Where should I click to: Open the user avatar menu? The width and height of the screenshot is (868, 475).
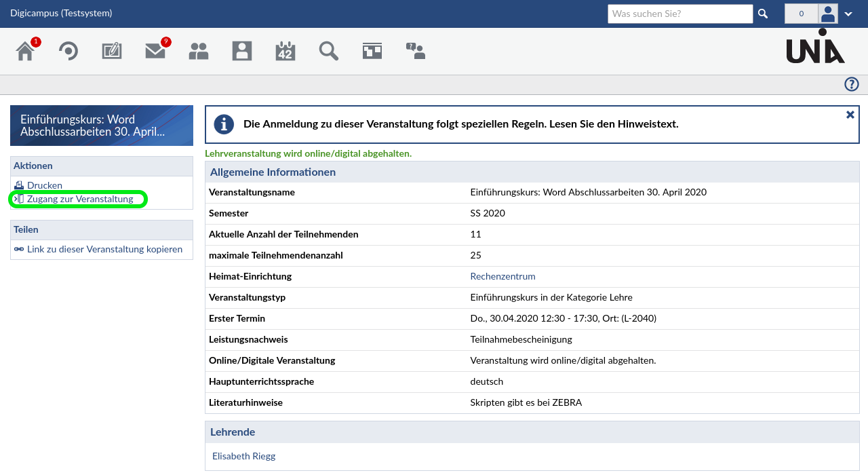828,14
